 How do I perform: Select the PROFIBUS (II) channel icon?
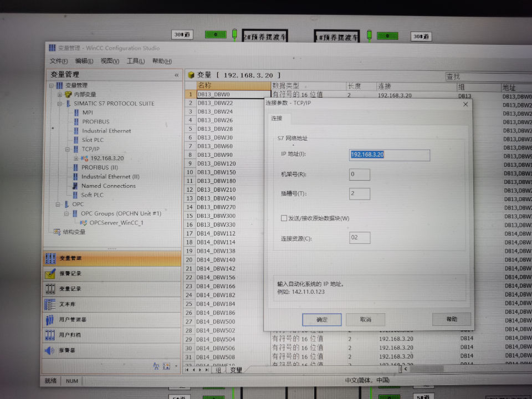click(x=76, y=167)
